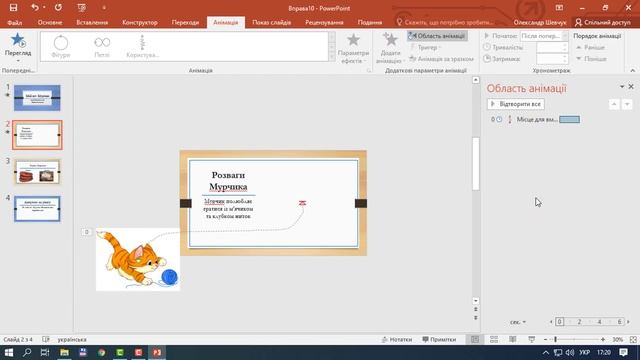Image resolution: width=640 pixels, height=360 pixels.
Task: Move animation earlier with Раніше
Action: [x=590, y=47]
